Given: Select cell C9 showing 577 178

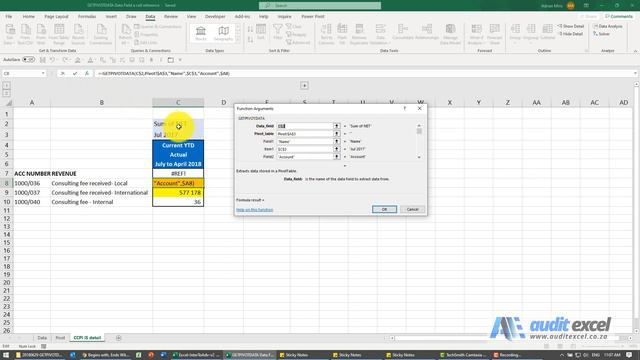Looking at the screenshot, I should [x=178, y=193].
